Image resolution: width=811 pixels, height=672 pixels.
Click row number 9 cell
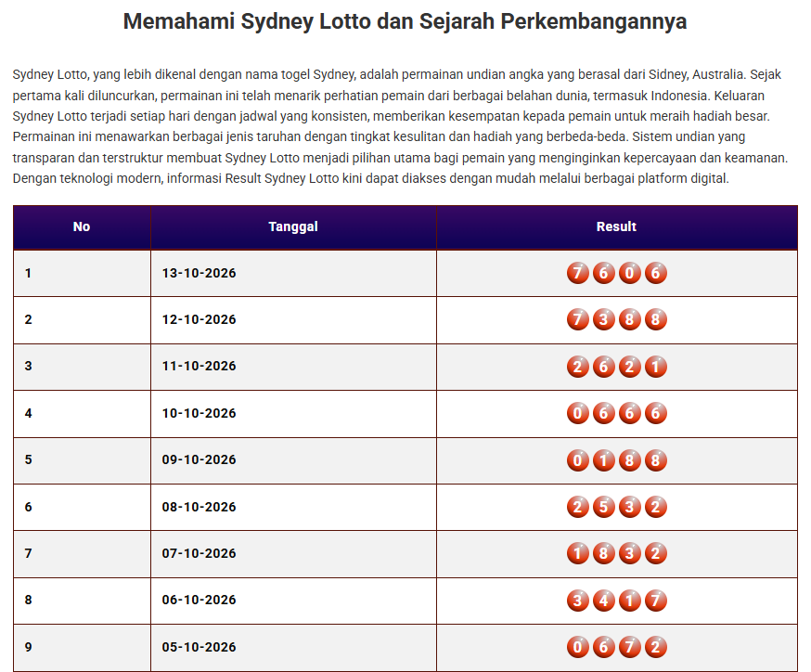coord(82,647)
